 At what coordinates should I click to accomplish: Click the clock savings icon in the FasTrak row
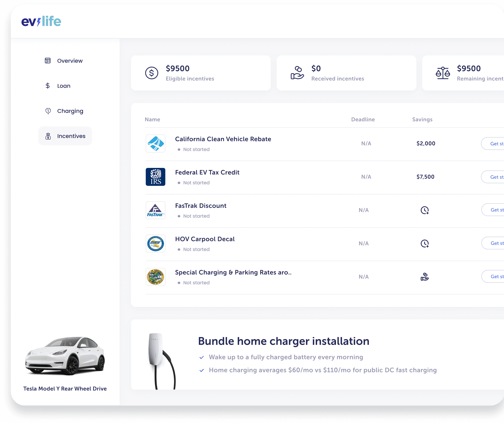pyautogui.click(x=424, y=210)
